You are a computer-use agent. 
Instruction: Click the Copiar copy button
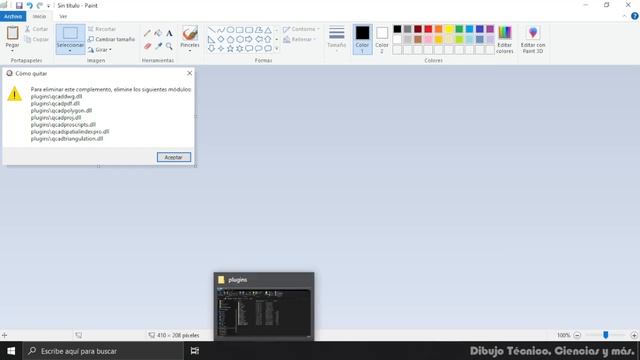(x=36, y=39)
